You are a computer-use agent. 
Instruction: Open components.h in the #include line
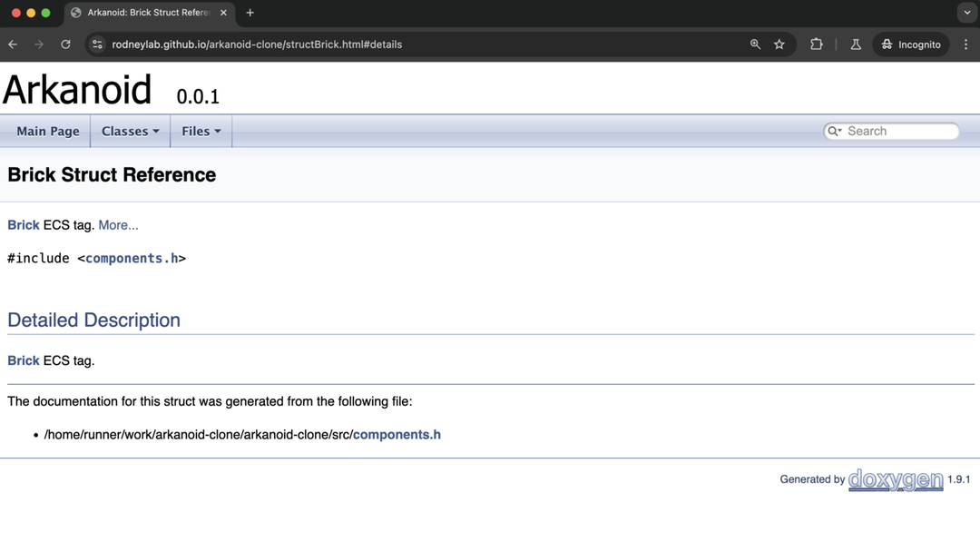[x=132, y=258]
